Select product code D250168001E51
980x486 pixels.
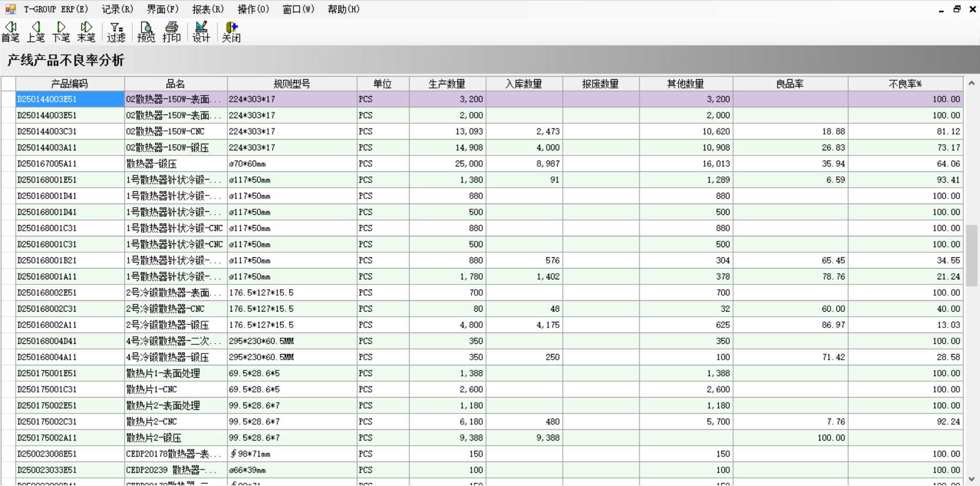click(70, 180)
